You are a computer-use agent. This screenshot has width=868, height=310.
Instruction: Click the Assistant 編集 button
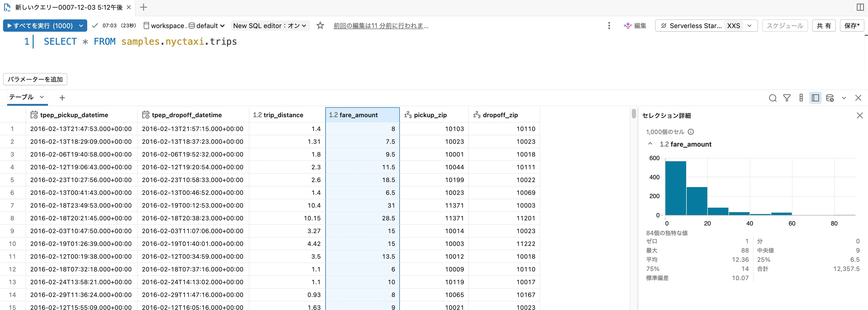tap(635, 26)
